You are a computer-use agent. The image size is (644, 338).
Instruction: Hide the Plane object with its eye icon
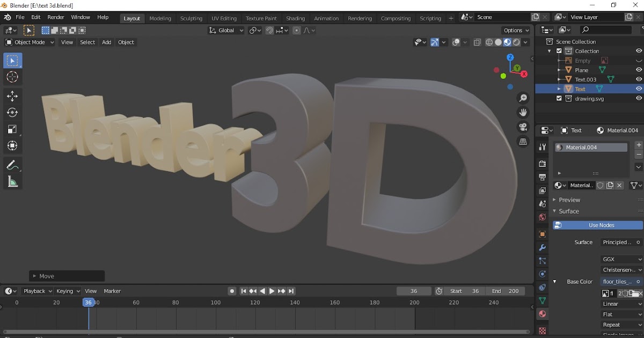tap(639, 70)
